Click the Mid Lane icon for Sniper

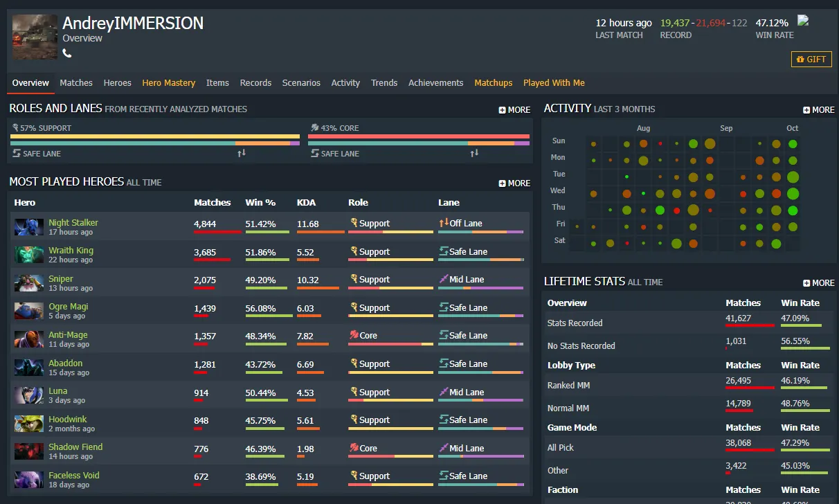click(444, 279)
